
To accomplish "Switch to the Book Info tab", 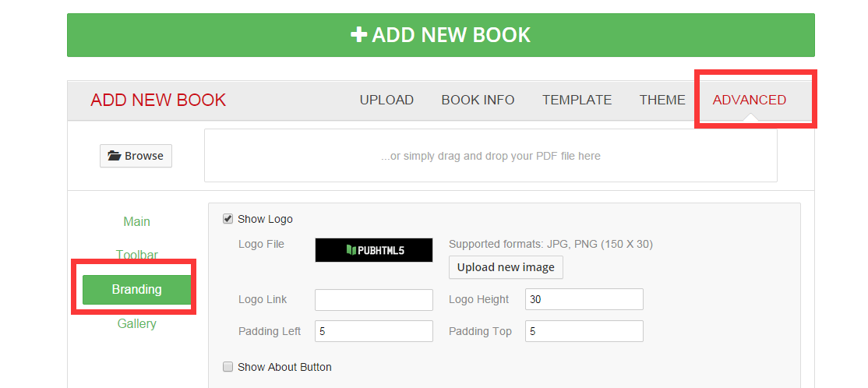I will 478,101.
